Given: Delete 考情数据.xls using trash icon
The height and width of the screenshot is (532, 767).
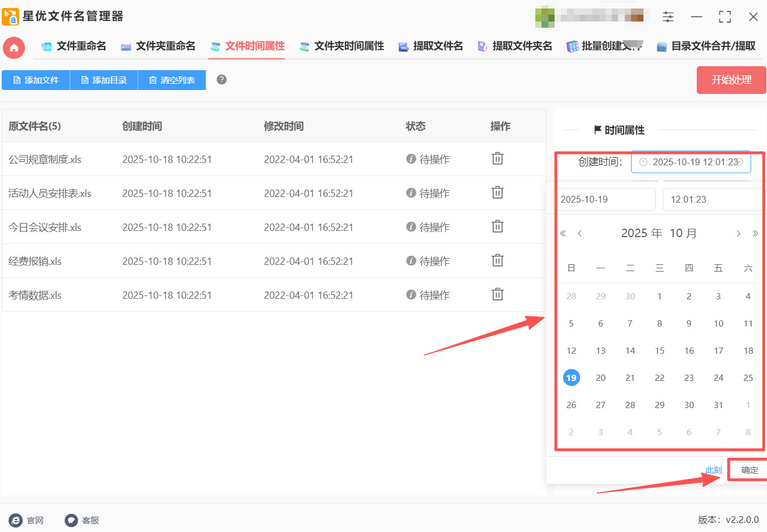Looking at the screenshot, I should (497, 294).
